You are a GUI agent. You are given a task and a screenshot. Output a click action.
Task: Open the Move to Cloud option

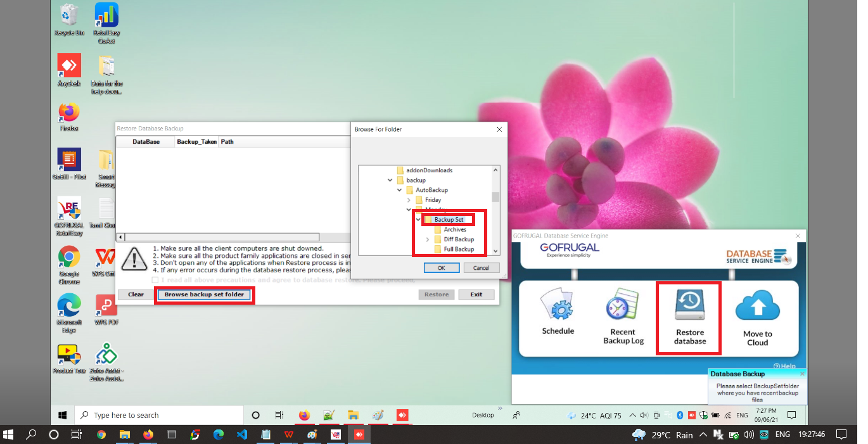coord(757,318)
